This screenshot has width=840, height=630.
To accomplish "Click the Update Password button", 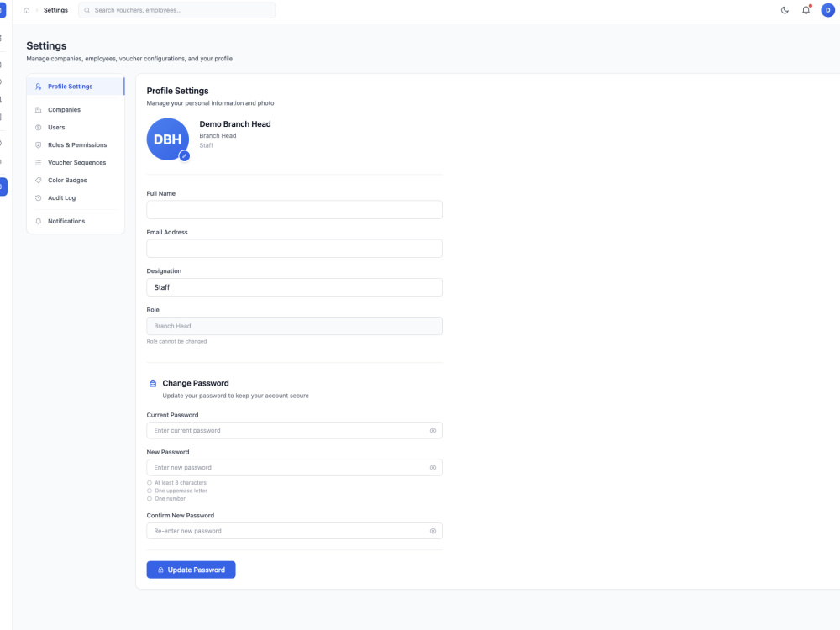I will point(192,570).
